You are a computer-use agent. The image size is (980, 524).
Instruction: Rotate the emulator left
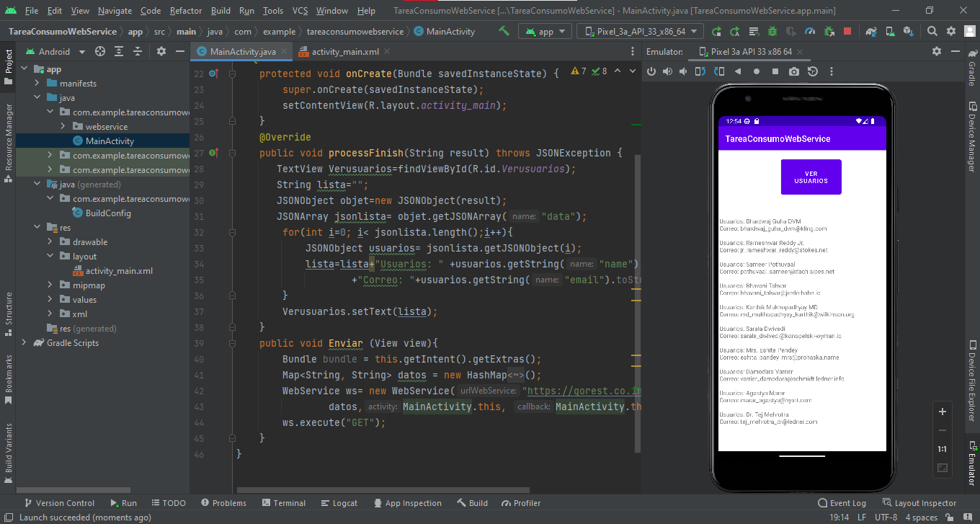coord(700,71)
